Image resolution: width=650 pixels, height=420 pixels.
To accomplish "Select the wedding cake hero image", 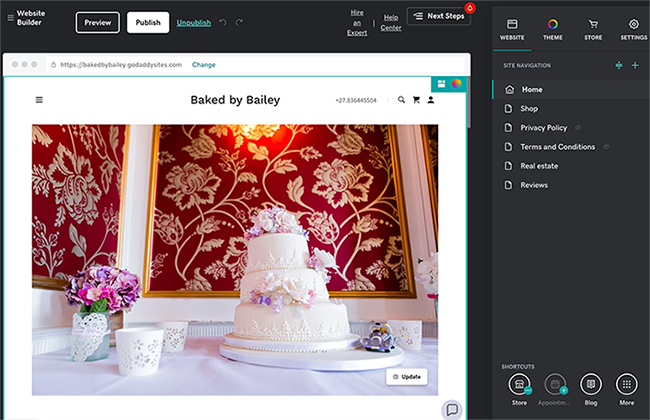I will [x=235, y=260].
